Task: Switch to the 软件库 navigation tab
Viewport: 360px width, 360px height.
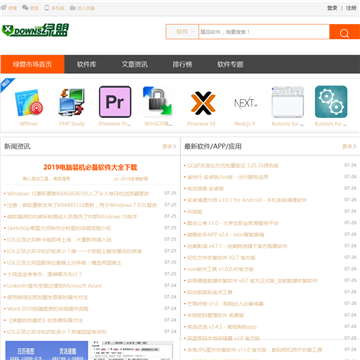Action: point(86,64)
